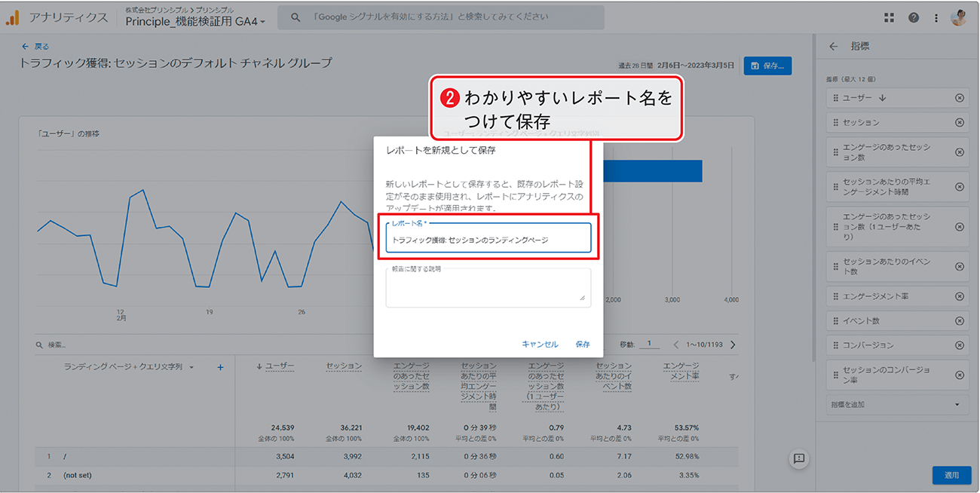Remove the エンゲージのあったセッション数 metric
This screenshot has width=980, height=493.
[x=959, y=152]
